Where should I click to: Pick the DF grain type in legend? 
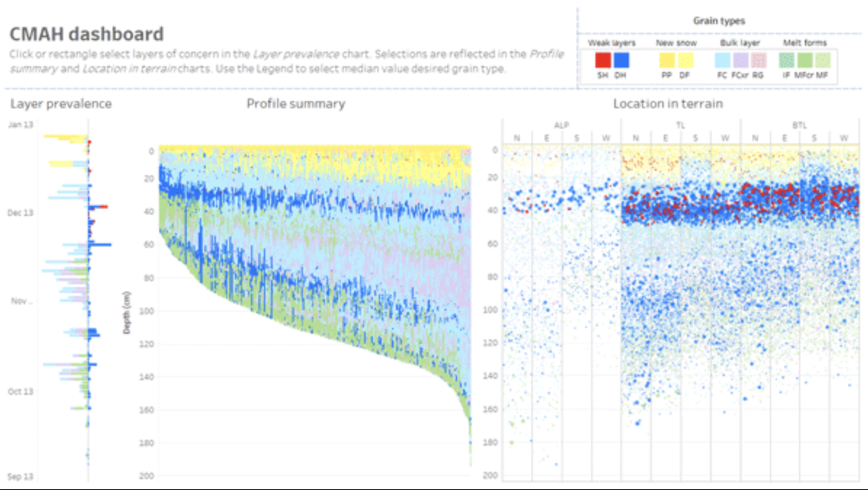[x=686, y=60]
